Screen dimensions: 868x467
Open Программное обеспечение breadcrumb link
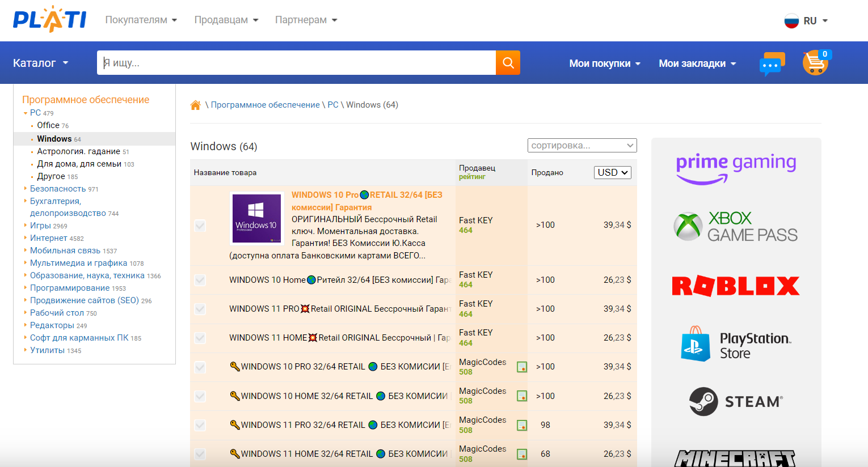click(265, 105)
